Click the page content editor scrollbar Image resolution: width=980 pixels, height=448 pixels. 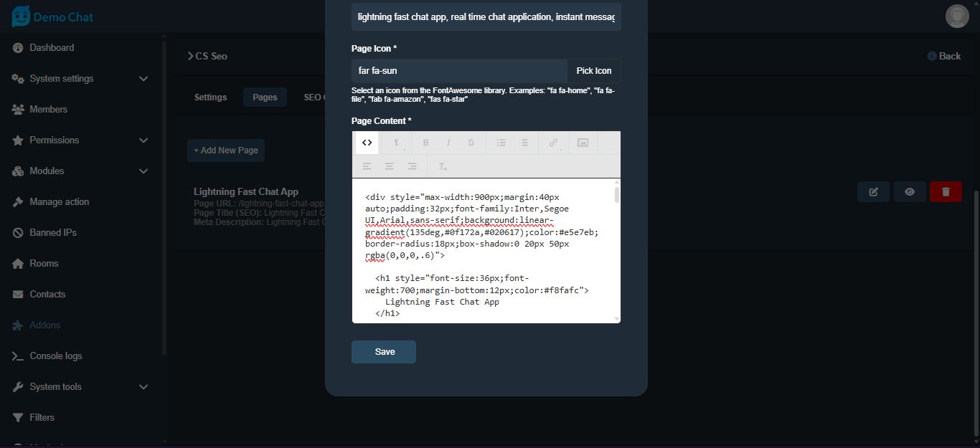coord(617,195)
